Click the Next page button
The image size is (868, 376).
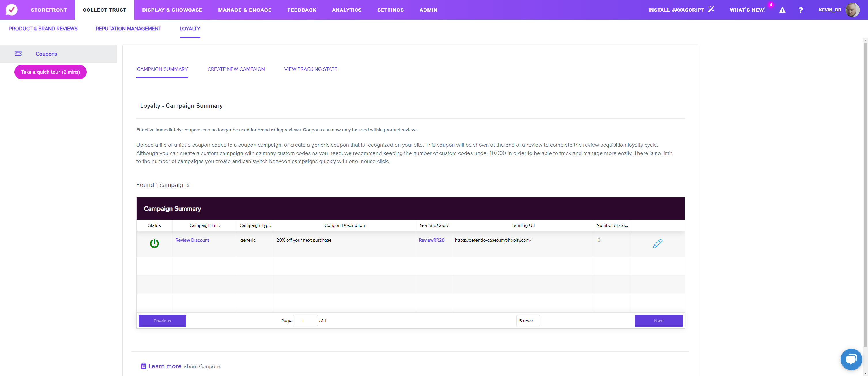(659, 321)
